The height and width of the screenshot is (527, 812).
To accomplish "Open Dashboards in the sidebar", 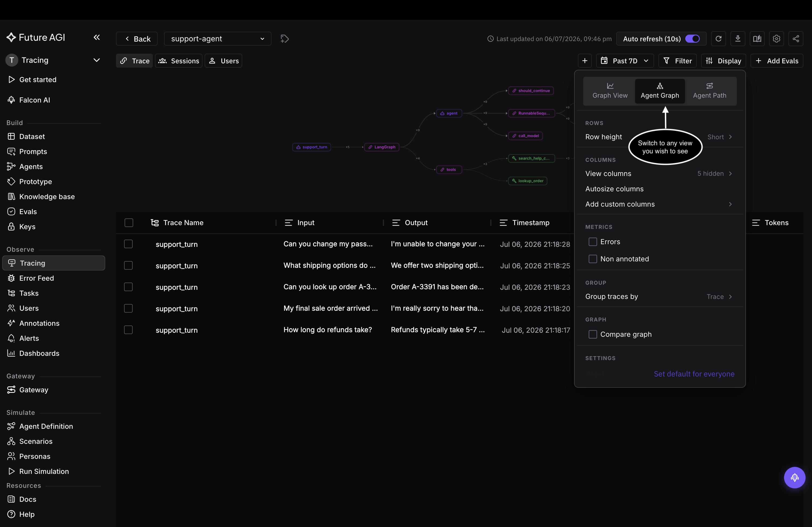I will pyautogui.click(x=39, y=353).
